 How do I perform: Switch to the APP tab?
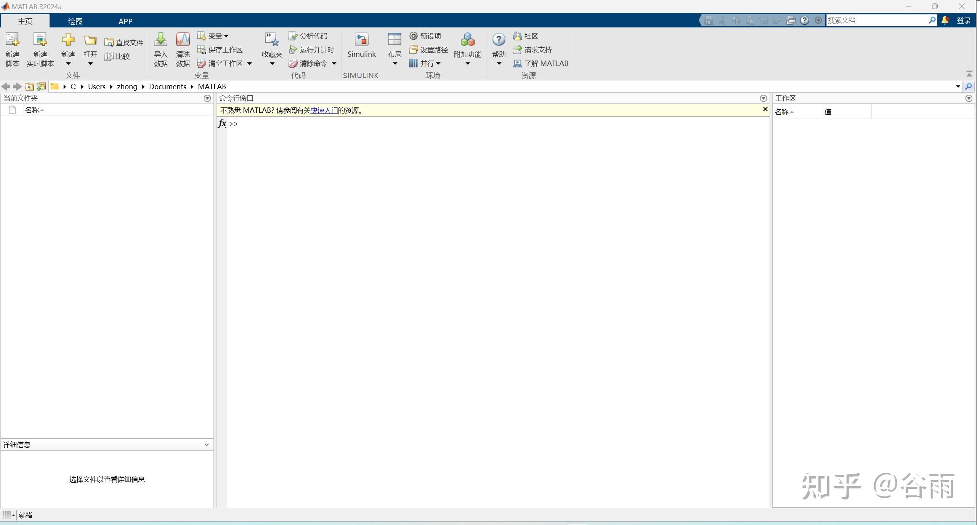tap(125, 21)
